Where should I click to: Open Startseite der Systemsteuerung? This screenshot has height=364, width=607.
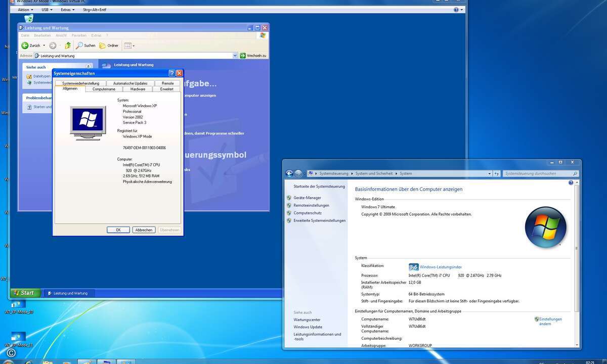319,187
